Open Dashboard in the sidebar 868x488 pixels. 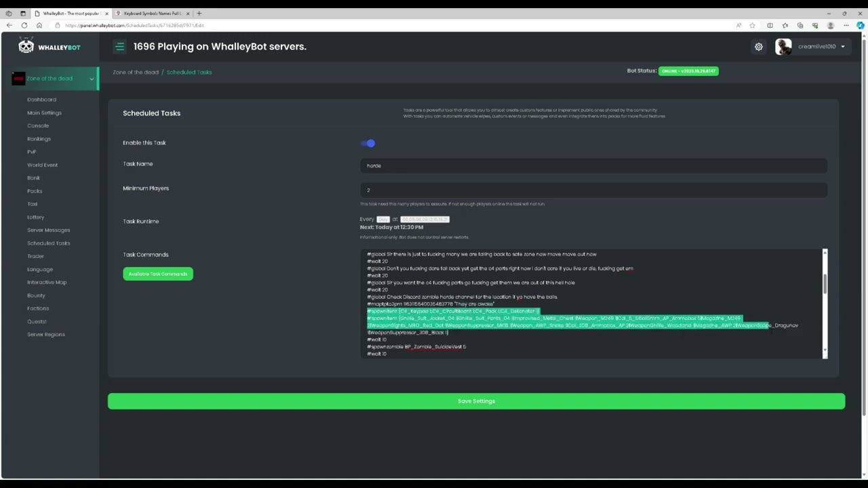coord(41,100)
